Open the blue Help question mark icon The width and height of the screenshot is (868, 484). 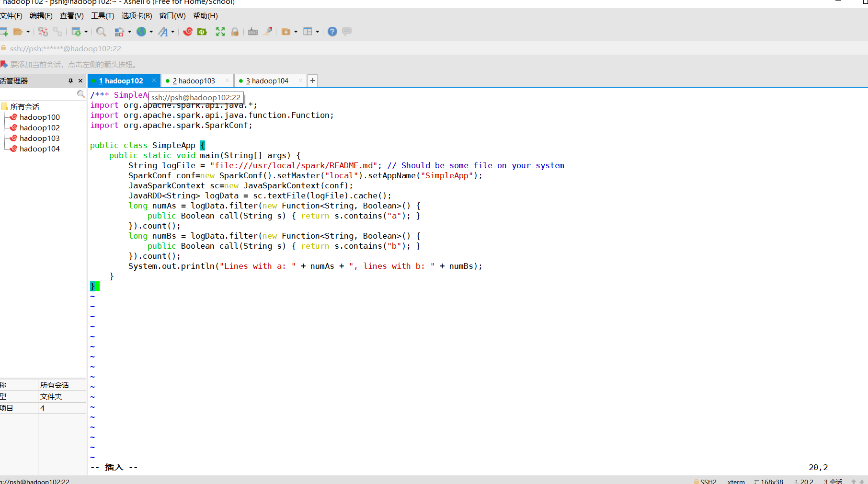pos(332,32)
